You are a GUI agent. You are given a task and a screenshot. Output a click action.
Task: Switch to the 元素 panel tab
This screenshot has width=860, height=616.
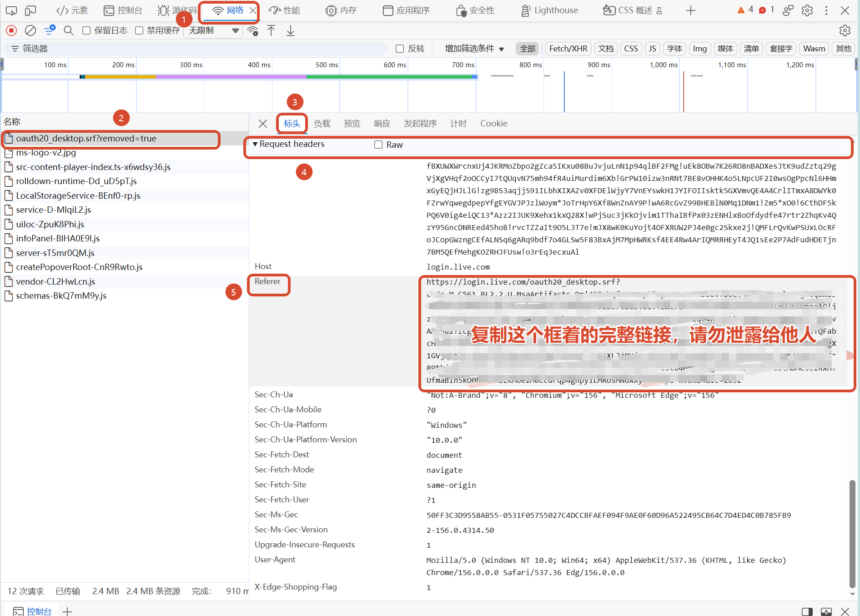pyautogui.click(x=72, y=10)
